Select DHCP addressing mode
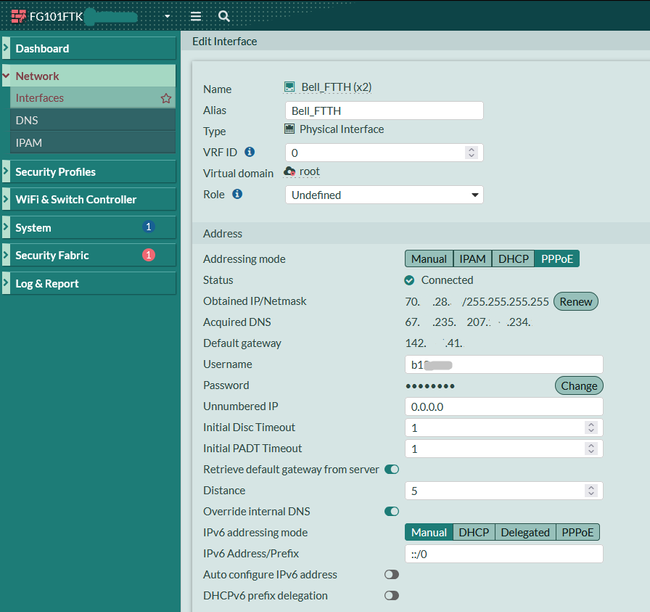 (513, 259)
